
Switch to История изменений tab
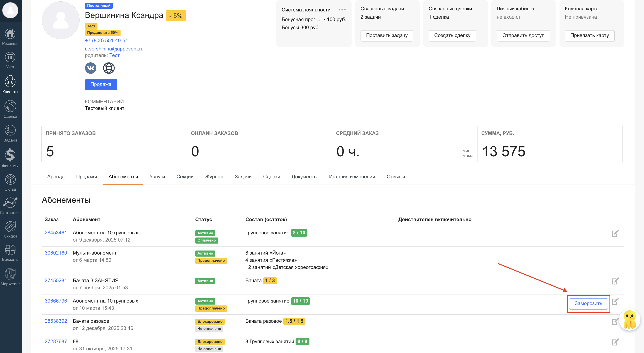(352, 177)
